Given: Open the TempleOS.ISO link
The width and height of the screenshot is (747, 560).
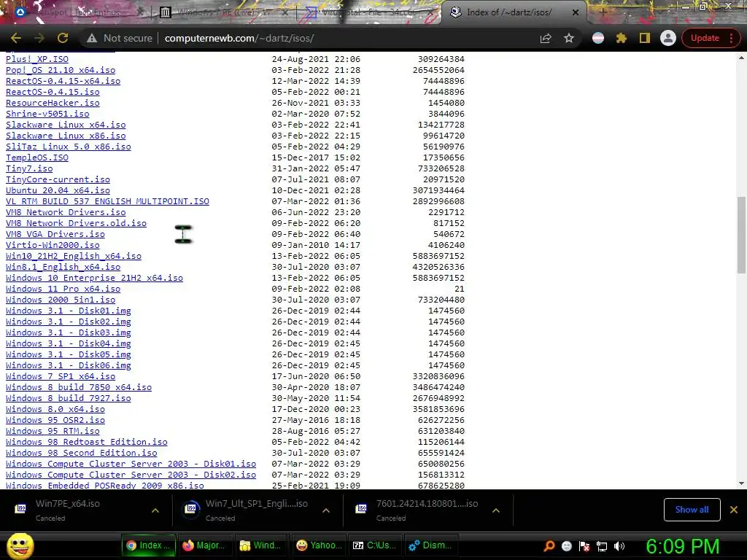Looking at the screenshot, I should [37, 157].
